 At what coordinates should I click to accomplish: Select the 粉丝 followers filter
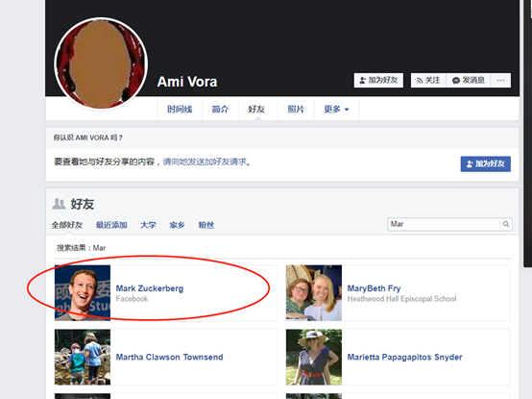pyautogui.click(x=206, y=225)
